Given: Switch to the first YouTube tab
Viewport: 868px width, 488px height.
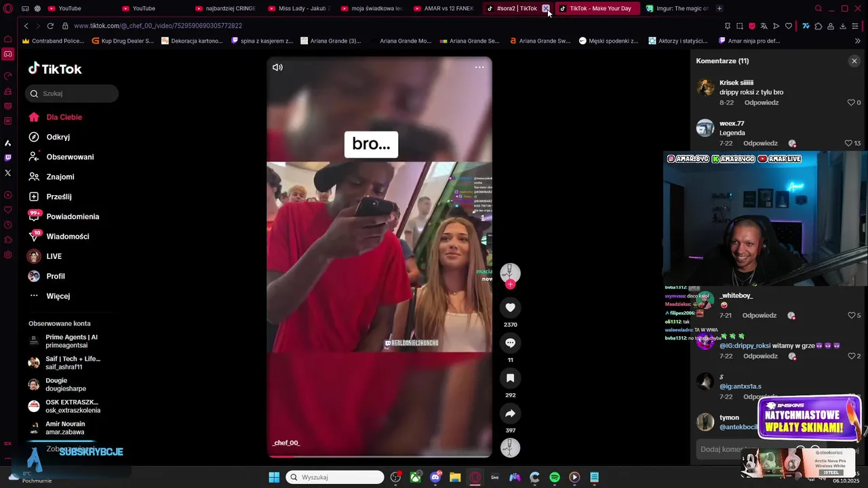Looking at the screenshot, I should pyautogui.click(x=70, y=8).
